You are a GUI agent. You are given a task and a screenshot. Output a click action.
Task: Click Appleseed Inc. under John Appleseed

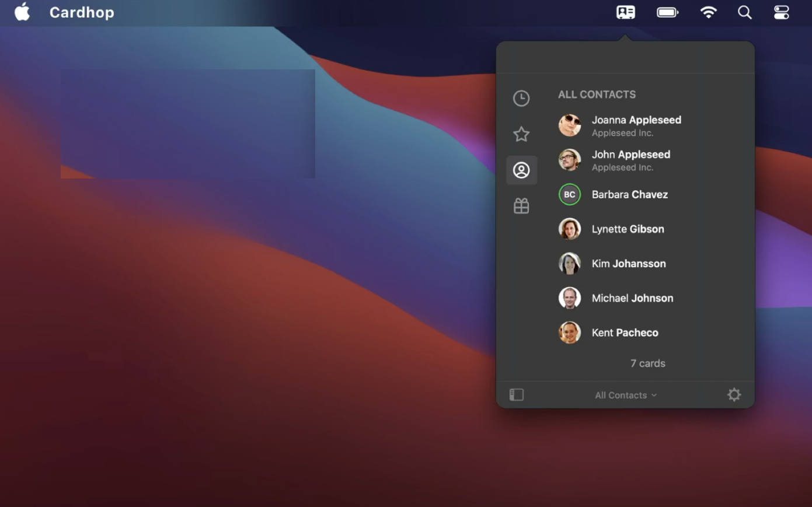pyautogui.click(x=622, y=167)
